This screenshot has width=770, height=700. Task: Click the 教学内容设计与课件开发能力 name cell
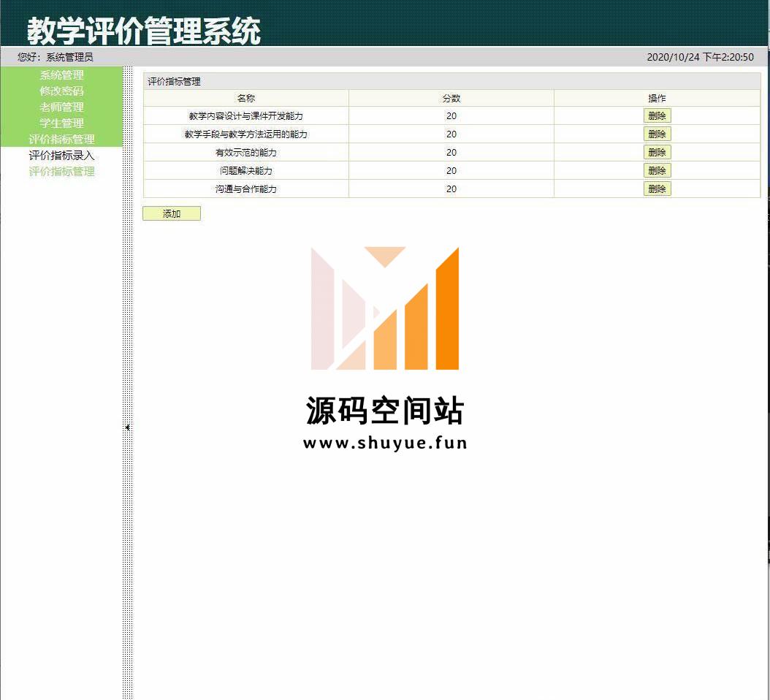(x=246, y=116)
